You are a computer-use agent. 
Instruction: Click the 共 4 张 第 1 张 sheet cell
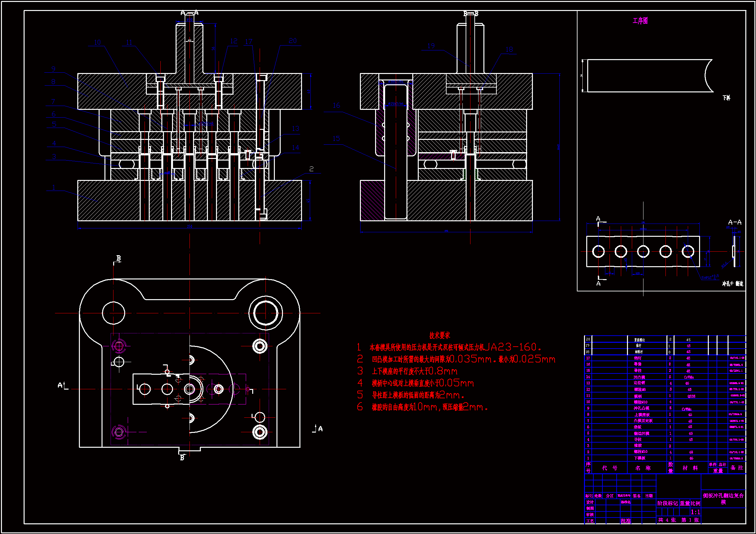point(678,520)
